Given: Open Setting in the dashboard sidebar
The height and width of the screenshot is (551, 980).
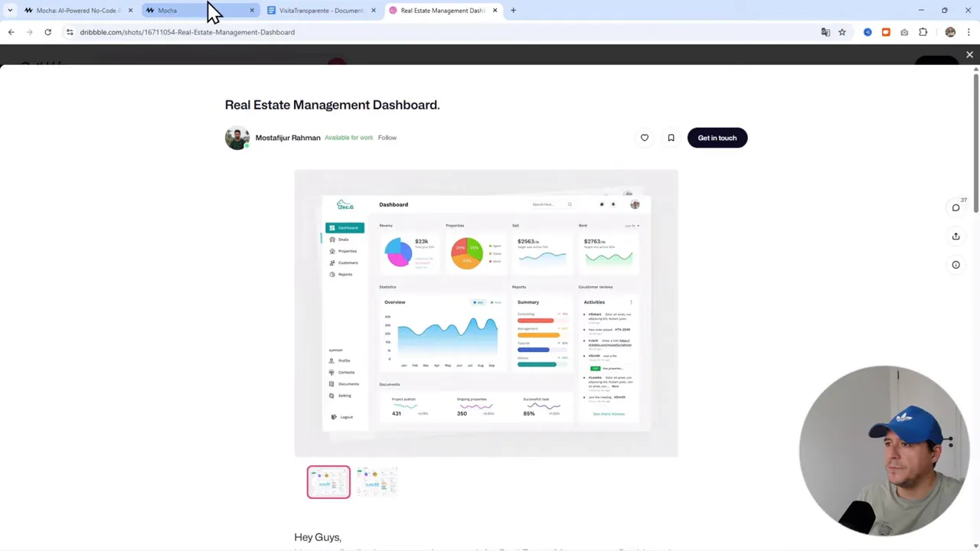Looking at the screenshot, I should point(344,396).
